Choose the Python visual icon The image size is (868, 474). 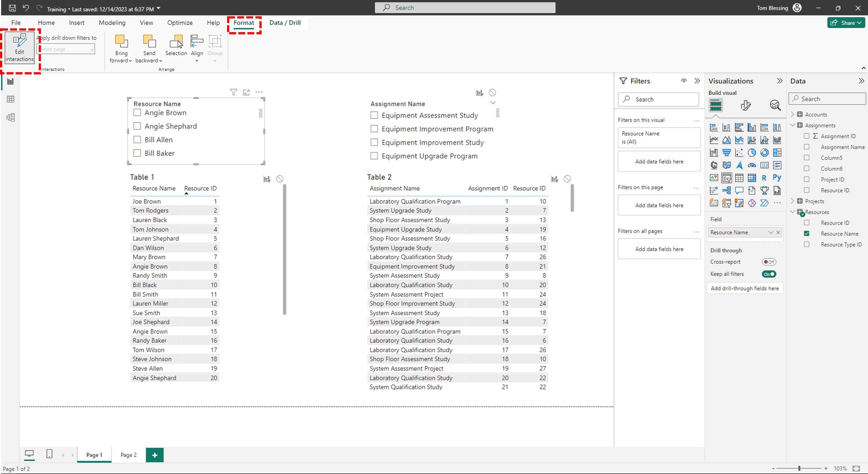[x=777, y=178]
